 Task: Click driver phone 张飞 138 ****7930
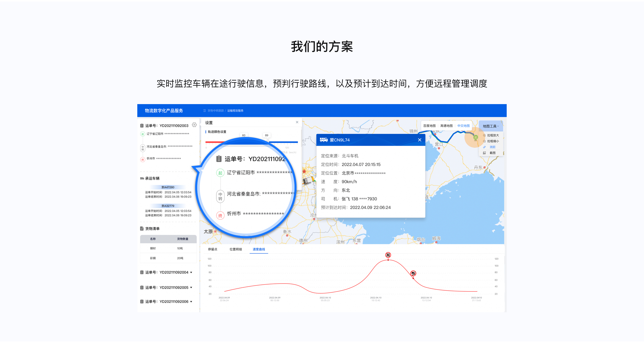(x=359, y=199)
